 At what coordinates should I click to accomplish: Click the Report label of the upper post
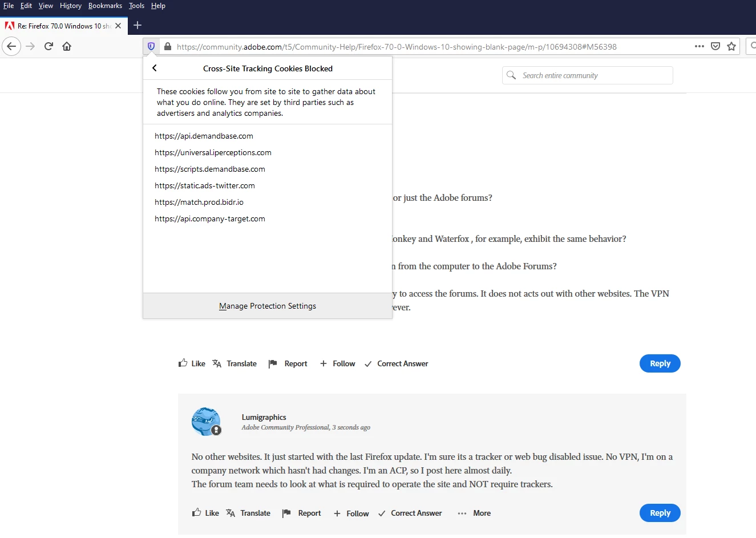(x=296, y=363)
